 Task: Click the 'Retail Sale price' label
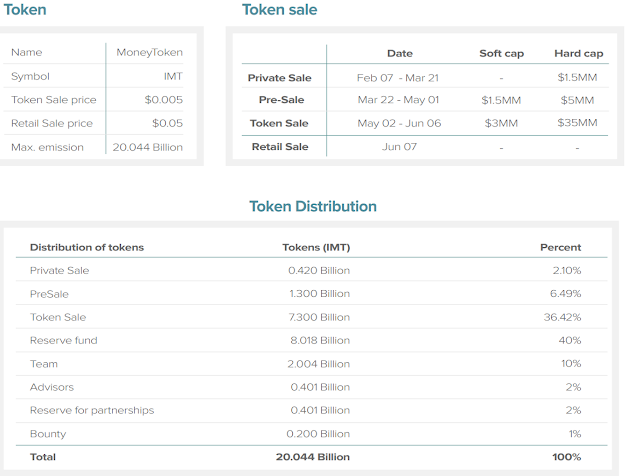[52, 123]
